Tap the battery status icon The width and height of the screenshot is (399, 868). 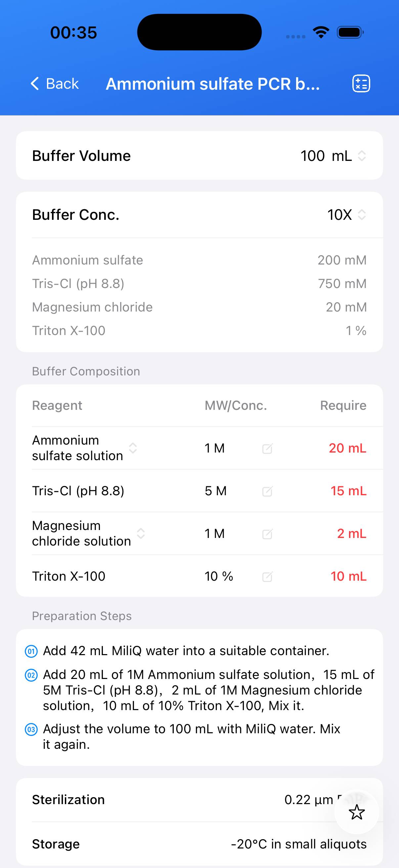point(350,32)
